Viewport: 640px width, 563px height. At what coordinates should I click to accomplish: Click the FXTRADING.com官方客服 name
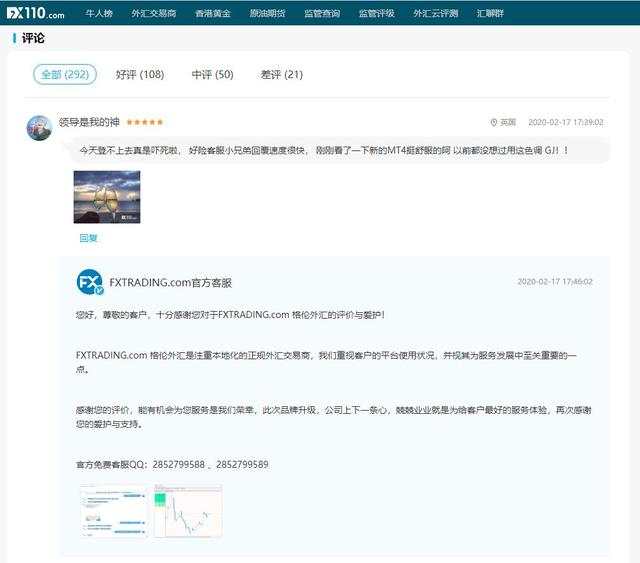171,283
